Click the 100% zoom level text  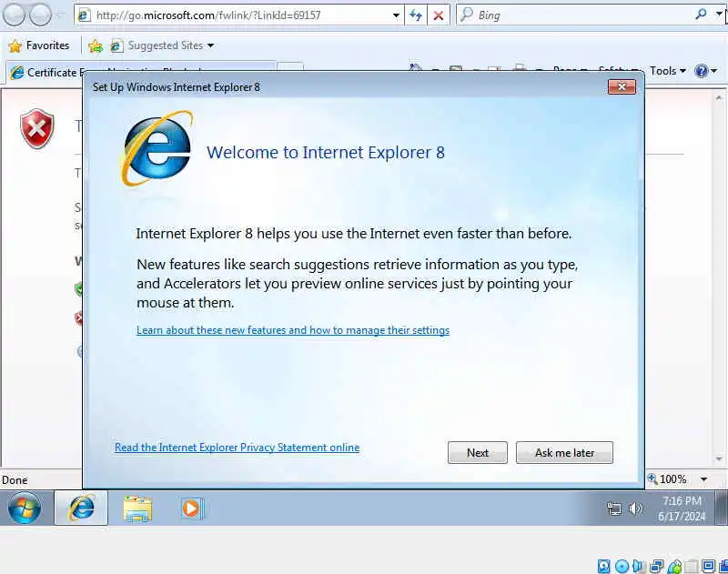pos(673,478)
